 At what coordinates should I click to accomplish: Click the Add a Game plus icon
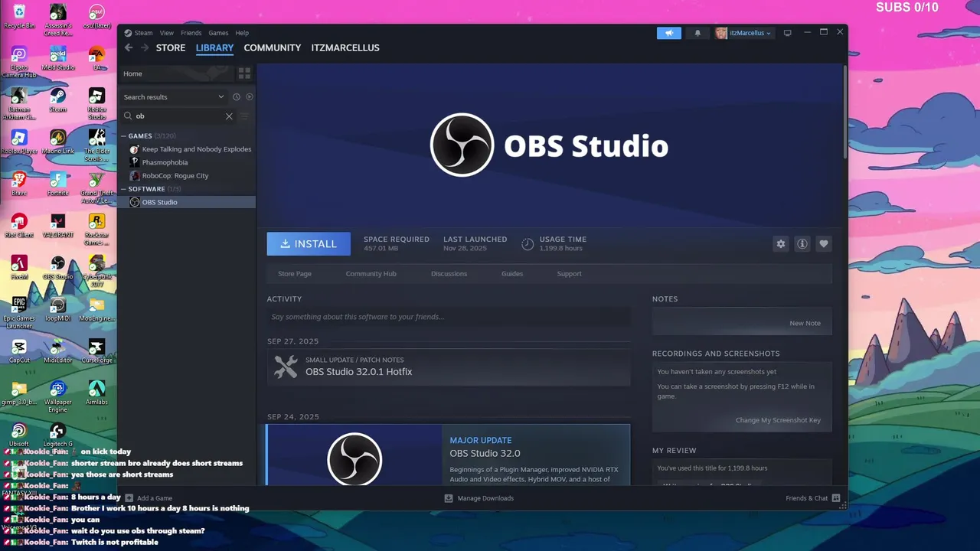(x=129, y=498)
